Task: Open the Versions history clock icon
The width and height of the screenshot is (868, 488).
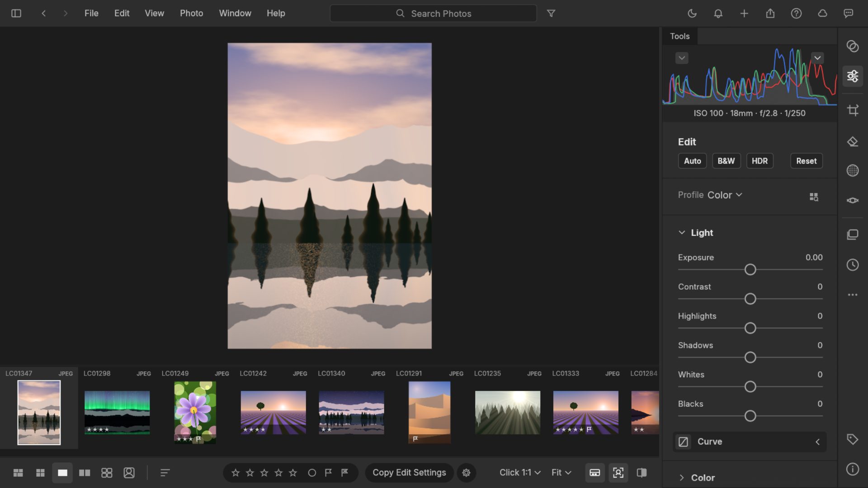Action: pyautogui.click(x=853, y=265)
